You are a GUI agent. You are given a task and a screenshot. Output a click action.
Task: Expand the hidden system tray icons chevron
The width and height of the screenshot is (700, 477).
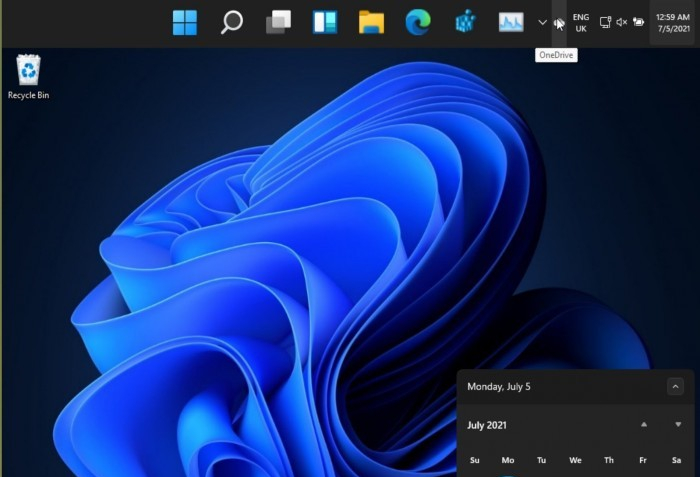click(x=543, y=22)
